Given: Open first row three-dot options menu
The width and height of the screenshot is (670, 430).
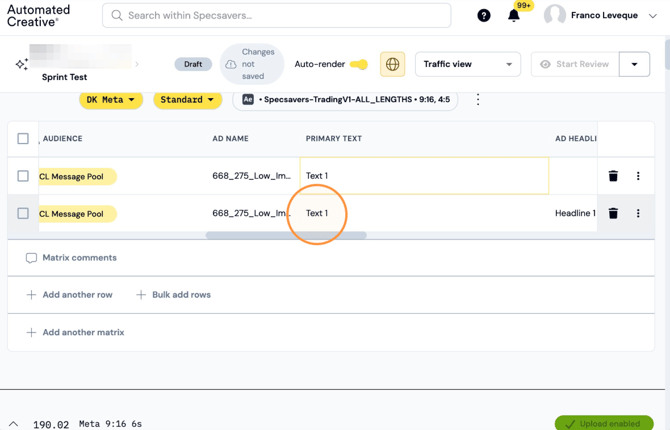Looking at the screenshot, I should [638, 176].
